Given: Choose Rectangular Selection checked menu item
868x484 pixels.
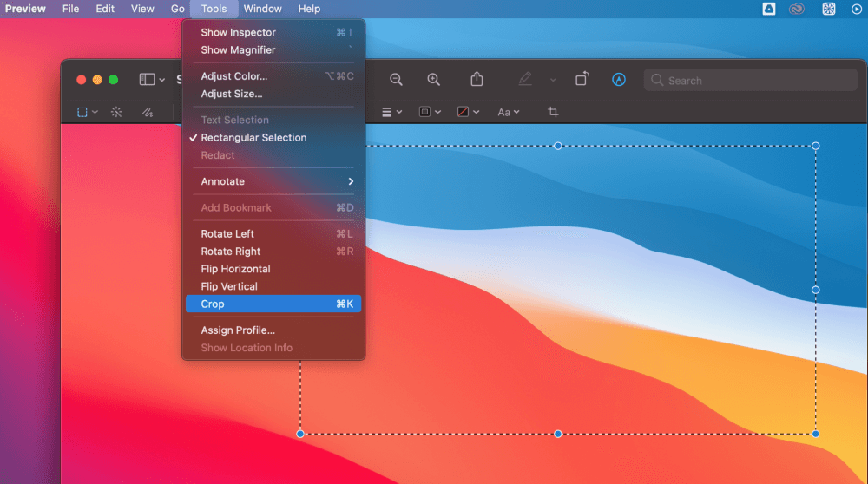Looking at the screenshot, I should (x=253, y=138).
